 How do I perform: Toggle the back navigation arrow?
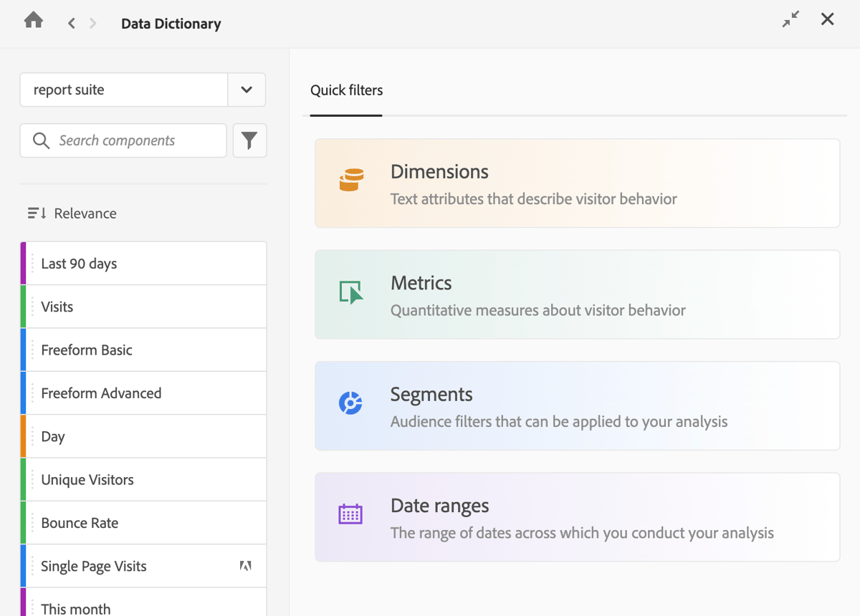71,23
